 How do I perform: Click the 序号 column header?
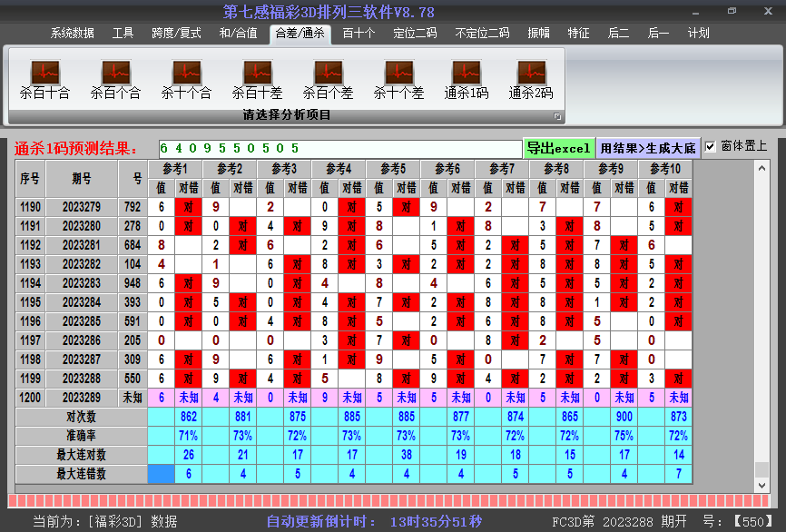click(30, 179)
